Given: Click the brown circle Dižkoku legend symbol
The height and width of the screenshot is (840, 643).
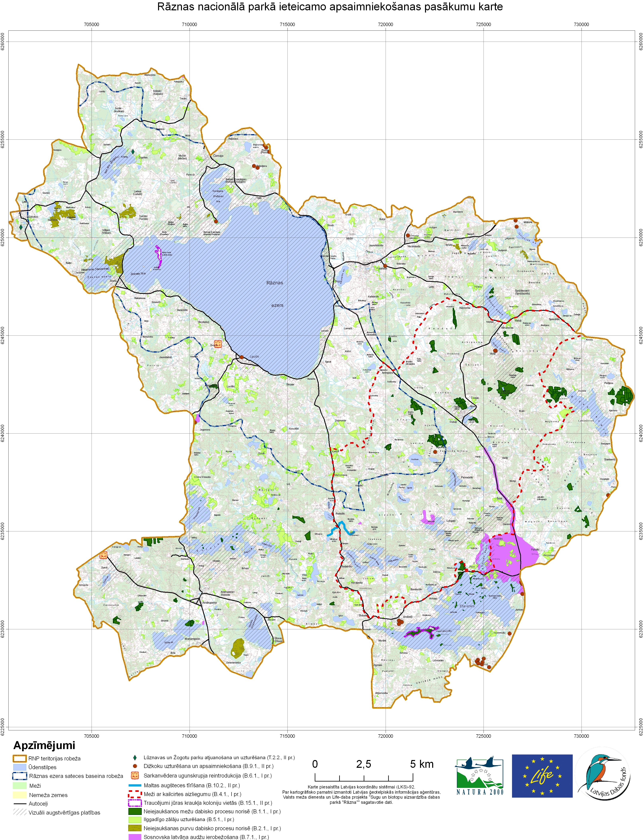Looking at the screenshot, I should coord(135,766).
